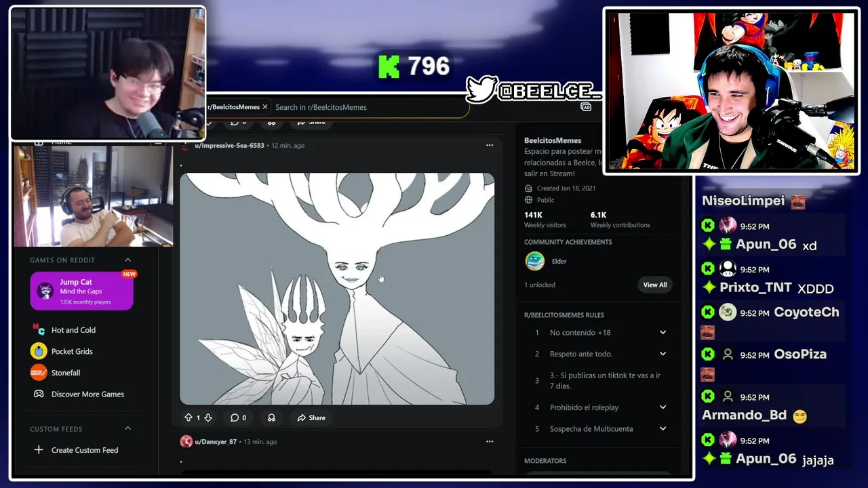
Task: Collapse the Custom Feeds section
Action: pyautogui.click(x=127, y=429)
